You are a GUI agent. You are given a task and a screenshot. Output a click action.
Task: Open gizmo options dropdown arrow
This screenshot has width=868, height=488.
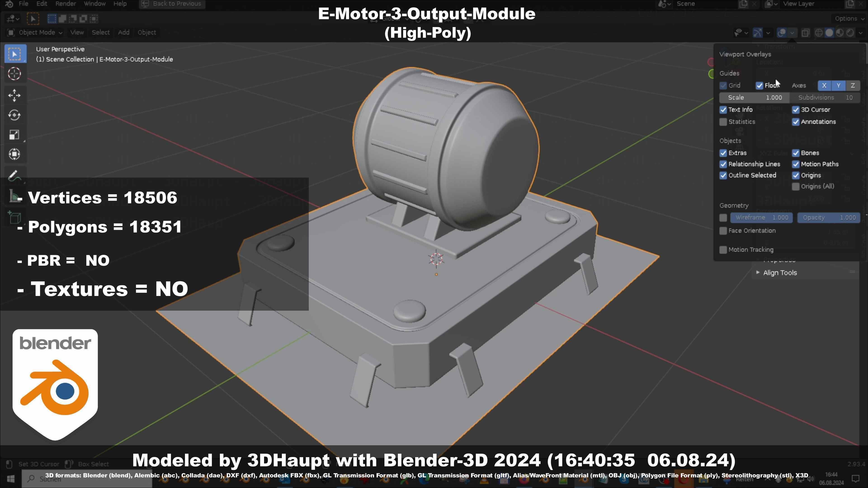[768, 33]
